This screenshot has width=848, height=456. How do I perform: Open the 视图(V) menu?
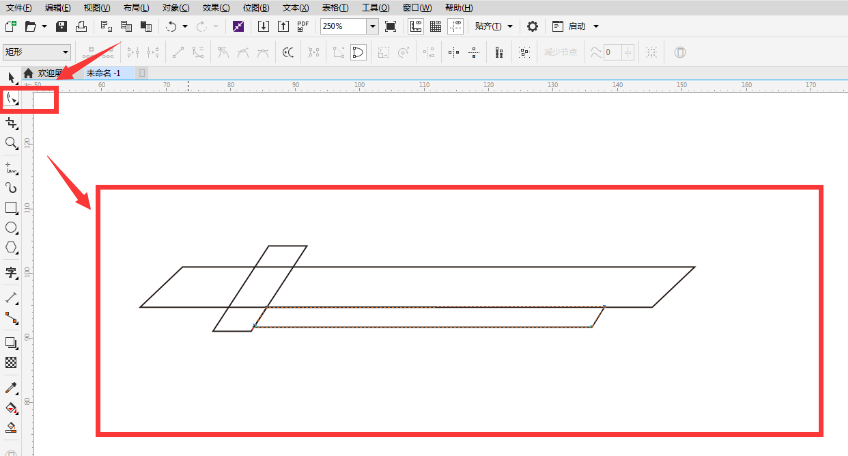point(97,8)
